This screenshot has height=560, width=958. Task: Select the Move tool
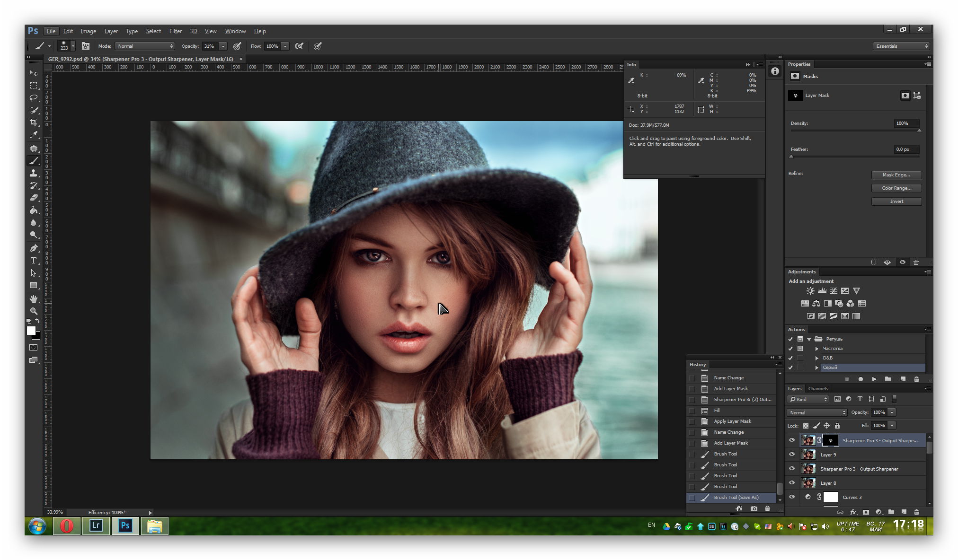pos(34,73)
